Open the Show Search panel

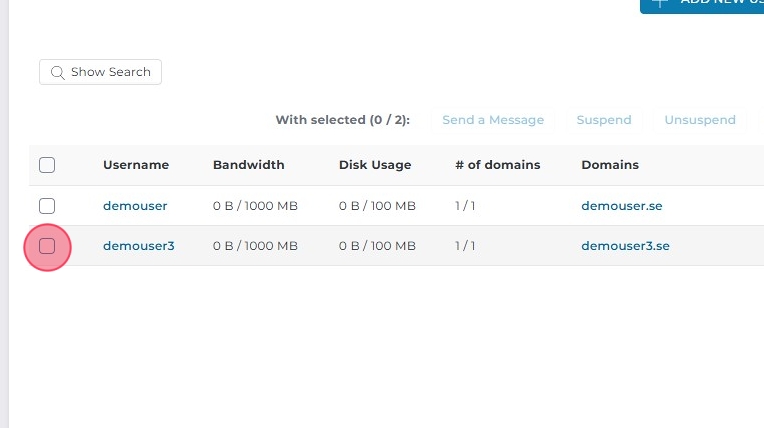point(100,72)
